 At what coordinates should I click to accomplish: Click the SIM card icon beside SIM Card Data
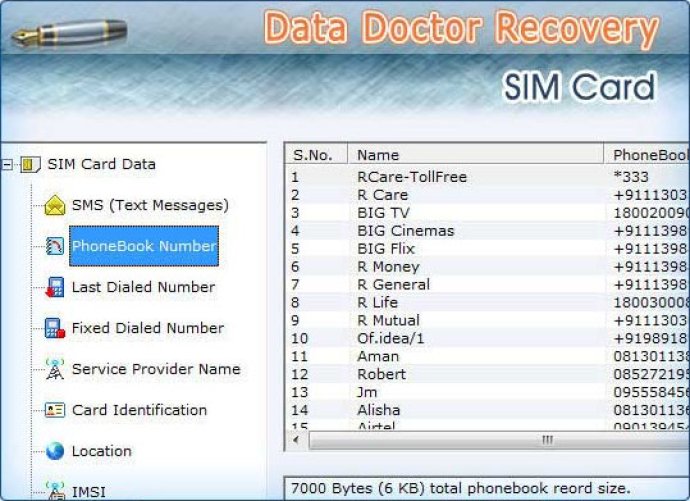pos(30,165)
